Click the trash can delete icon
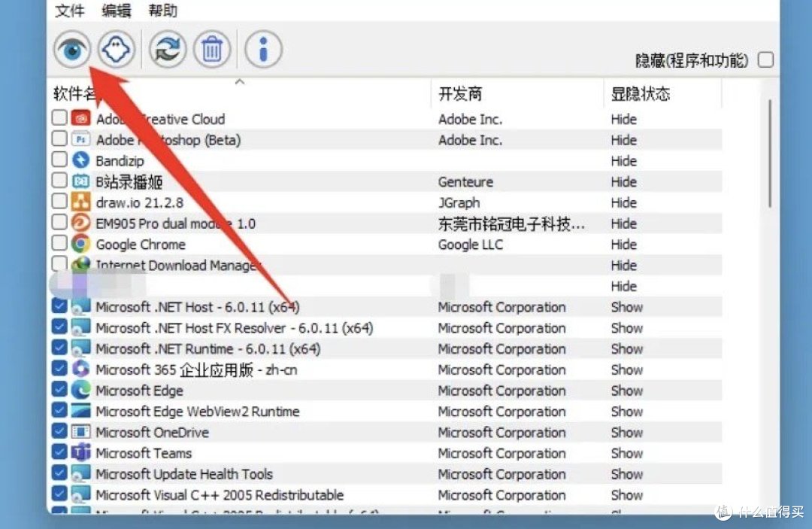The height and width of the screenshot is (529, 812). (212, 50)
